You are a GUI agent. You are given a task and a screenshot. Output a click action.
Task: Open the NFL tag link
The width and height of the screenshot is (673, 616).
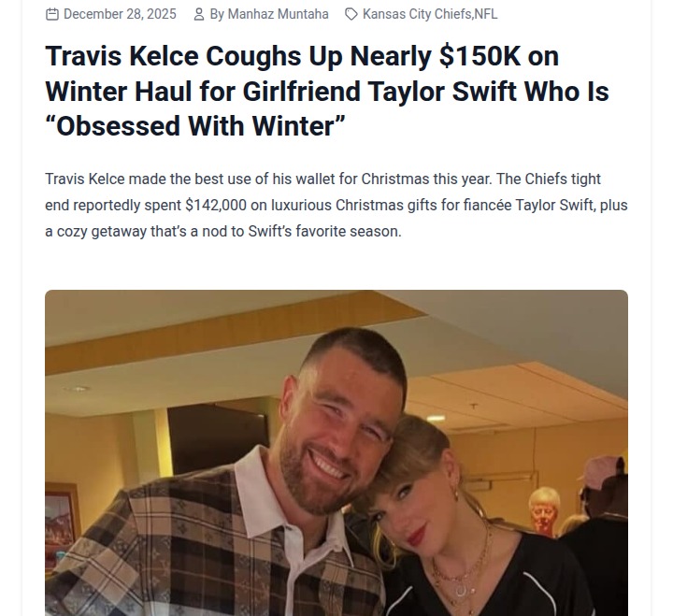[486, 14]
